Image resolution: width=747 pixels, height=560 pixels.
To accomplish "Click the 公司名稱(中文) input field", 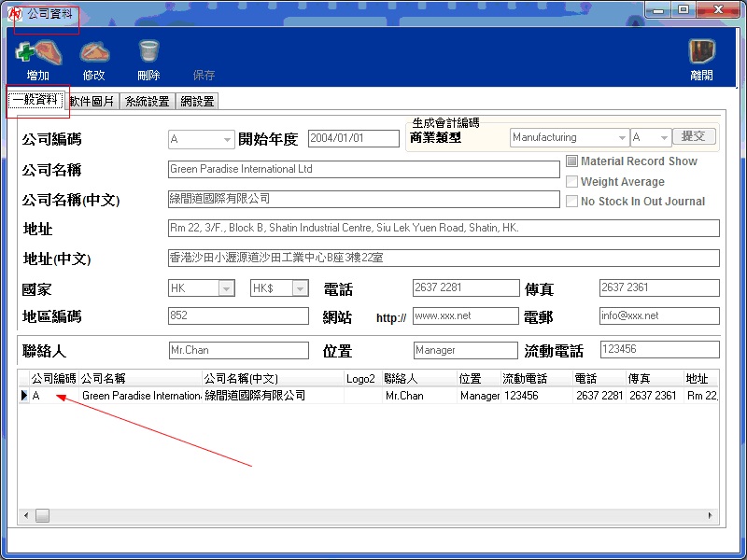I will click(363, 199).
